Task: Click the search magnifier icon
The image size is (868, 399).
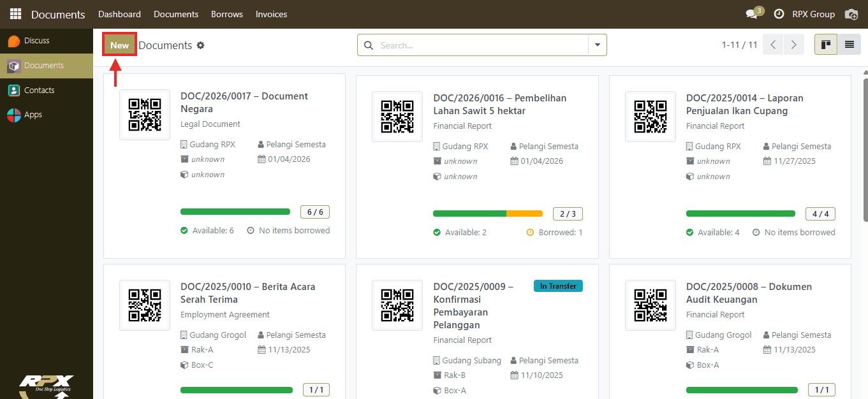Action: pyautogui.click(x=369, y=45)
